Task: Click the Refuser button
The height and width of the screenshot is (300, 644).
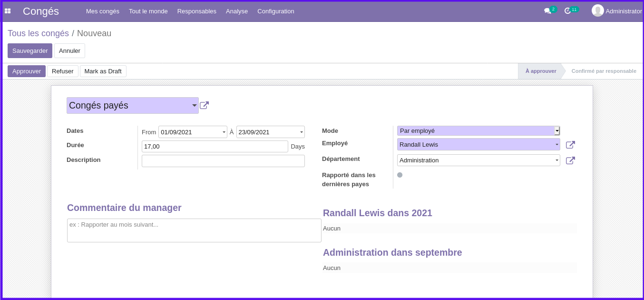Action: click(x=63, y=71)
